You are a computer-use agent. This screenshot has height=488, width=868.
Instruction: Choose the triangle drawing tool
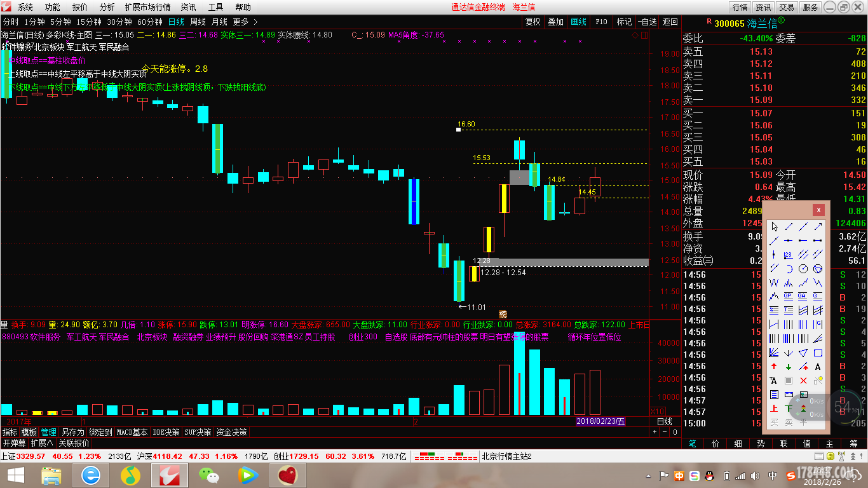pyautogui.click(x=803, y=353)
